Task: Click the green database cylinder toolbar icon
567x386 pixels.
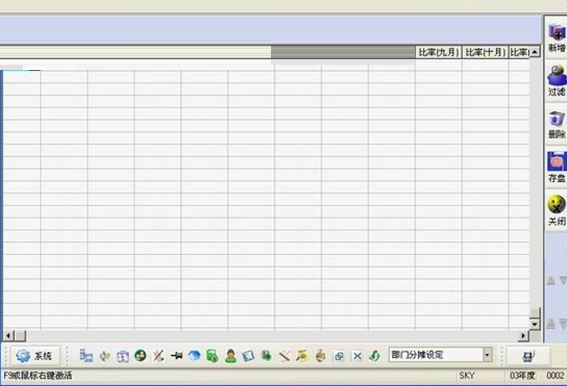Action: tap(212, 356)
